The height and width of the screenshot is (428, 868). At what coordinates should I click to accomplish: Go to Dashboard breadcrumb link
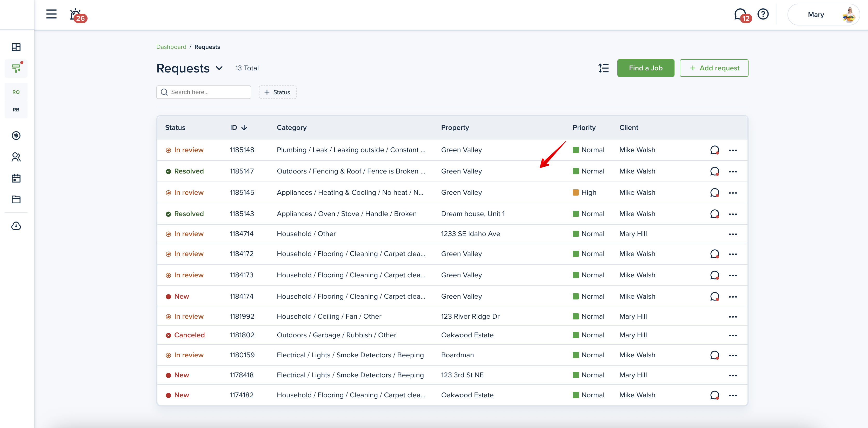tap(171, 47)
